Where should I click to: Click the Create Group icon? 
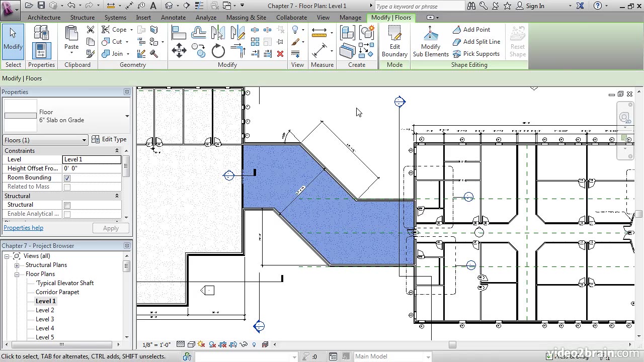pyautogui.click(x=367, y=33)
